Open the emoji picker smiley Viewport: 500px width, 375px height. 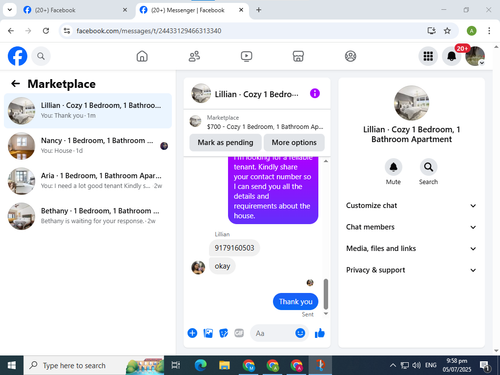pos(300,333)
